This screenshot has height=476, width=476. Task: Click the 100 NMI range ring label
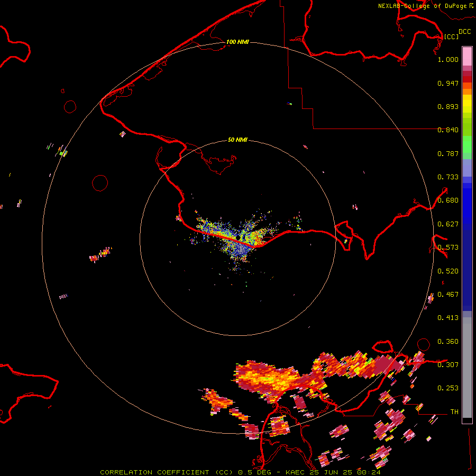click(237, 42)
